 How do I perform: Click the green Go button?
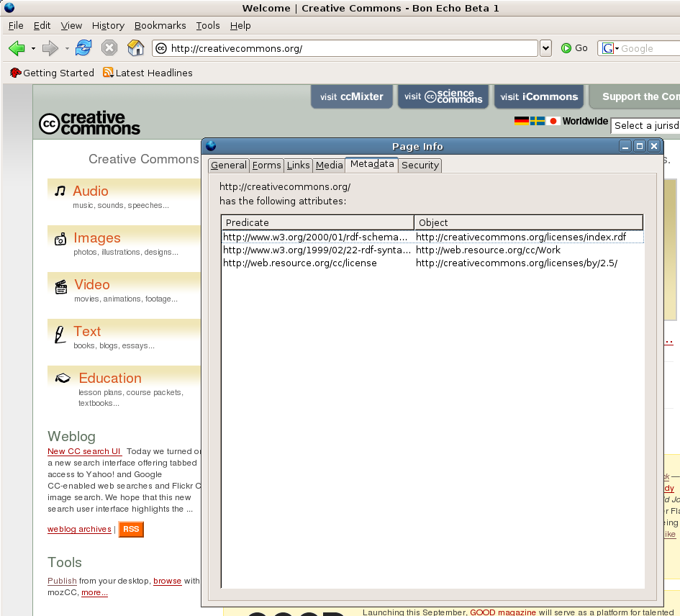[574, 48]
